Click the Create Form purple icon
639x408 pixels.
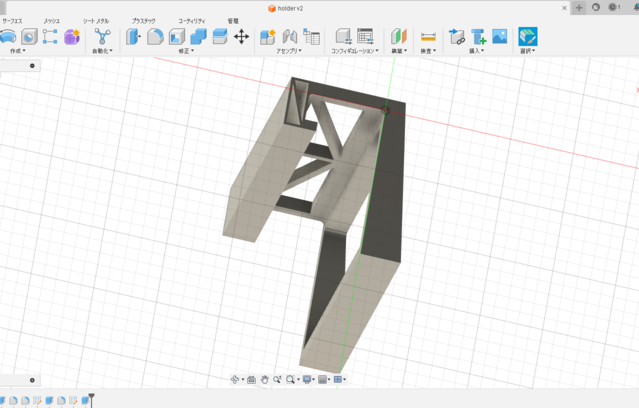click(72, 37)
